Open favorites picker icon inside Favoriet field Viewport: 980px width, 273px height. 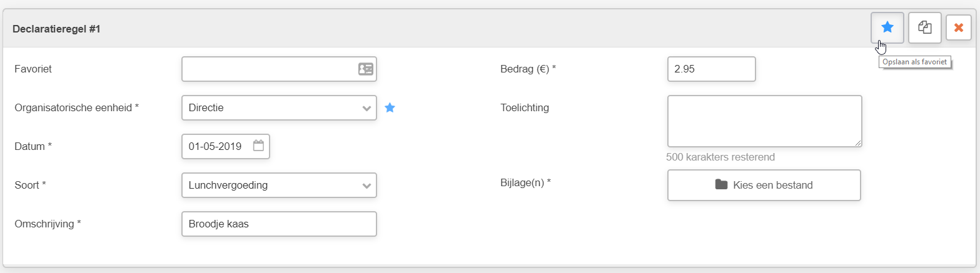pos(366,69)
